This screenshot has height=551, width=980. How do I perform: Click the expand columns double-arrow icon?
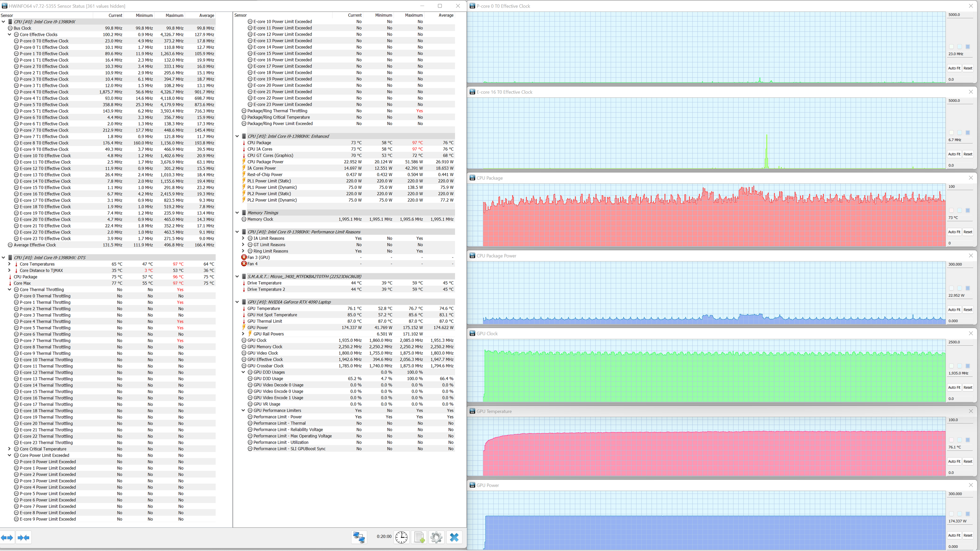point(7,537)
